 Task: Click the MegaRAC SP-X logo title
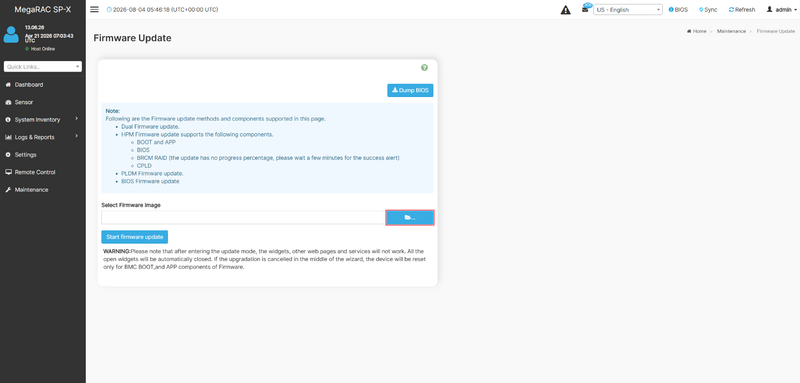[43, 10]
